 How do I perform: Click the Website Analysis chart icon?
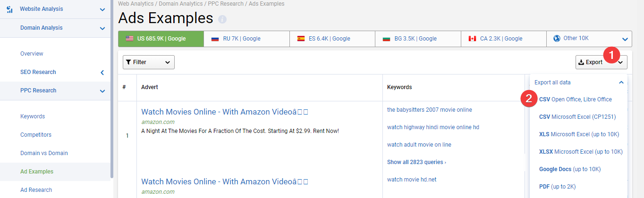click(x=9, y=9)
